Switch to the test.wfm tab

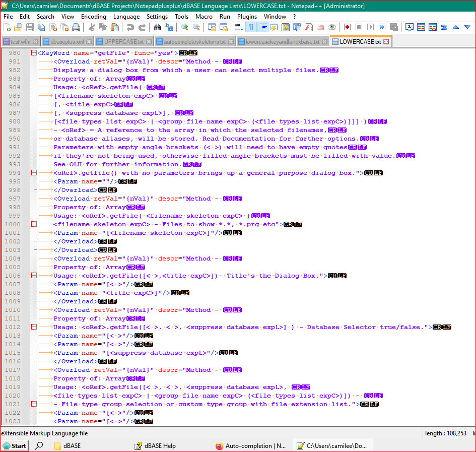tap(20, 42)
